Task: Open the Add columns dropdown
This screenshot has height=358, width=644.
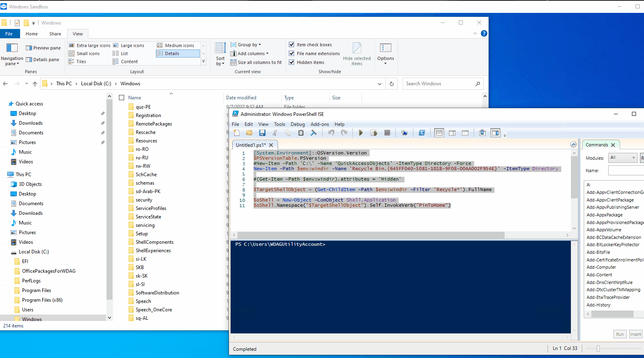Action: click(249, 53)
